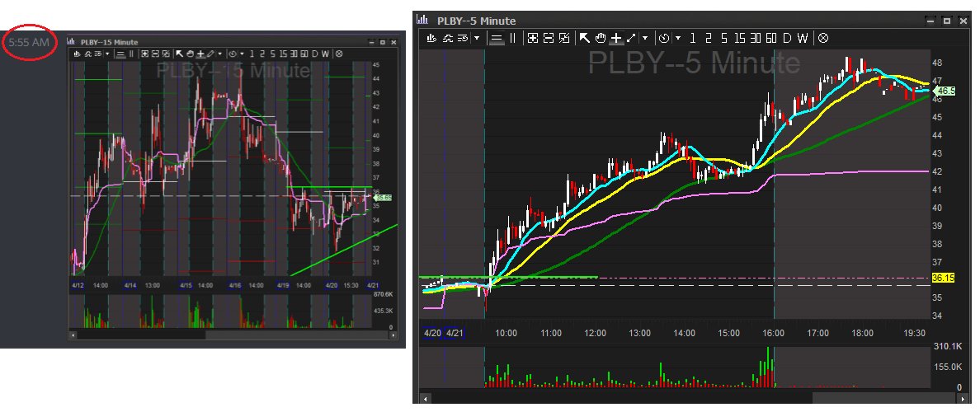Image resolution: width=980 pixels, height=412 pixels.
Task: Set 15-minute interval in 5 Minute window
Action: tap(739, 38)
